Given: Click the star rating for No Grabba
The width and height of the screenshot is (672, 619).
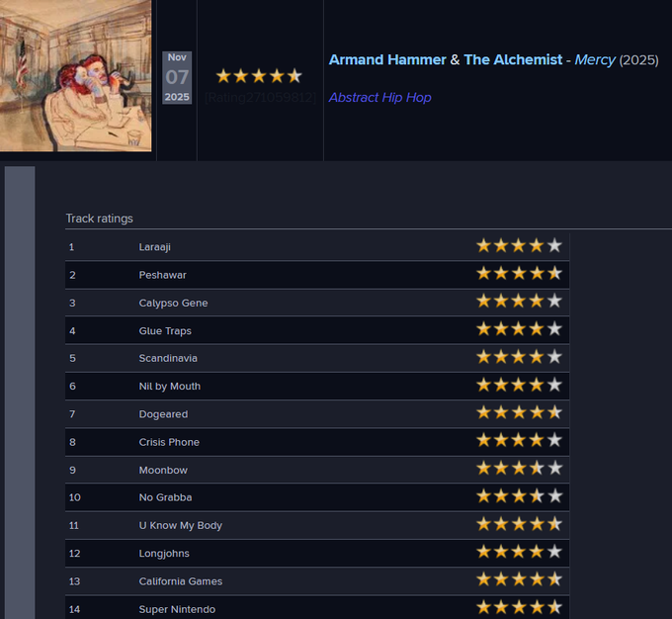Looking at the screenshot, I should click(519, 496).
